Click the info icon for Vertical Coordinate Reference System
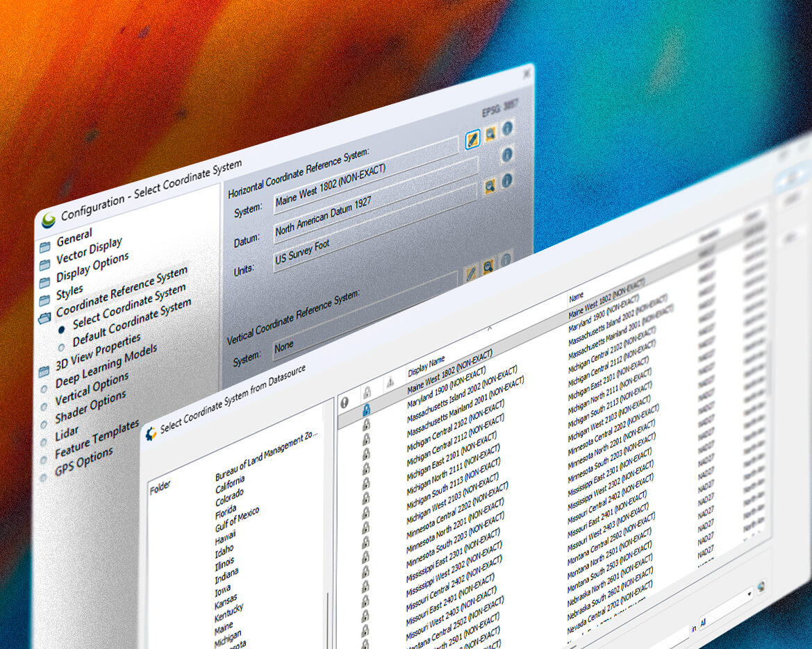 coord(506,260)
